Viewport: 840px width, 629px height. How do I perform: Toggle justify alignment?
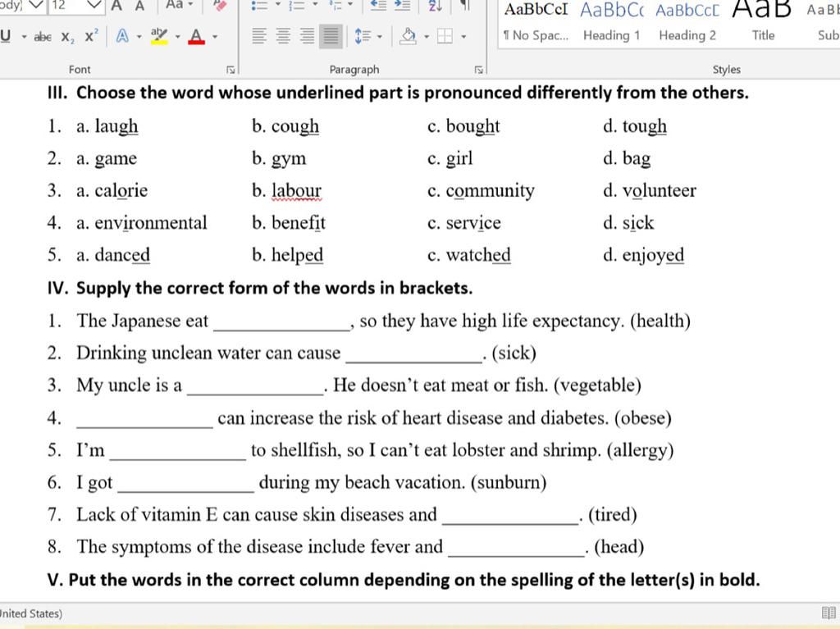tap(331, 36)
